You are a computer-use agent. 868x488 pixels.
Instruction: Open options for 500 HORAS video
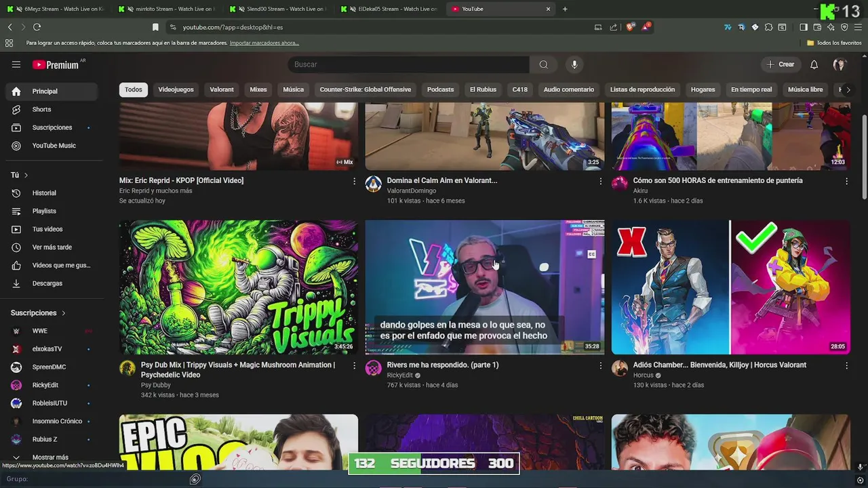pyautogui.click(x=846, y=181)
